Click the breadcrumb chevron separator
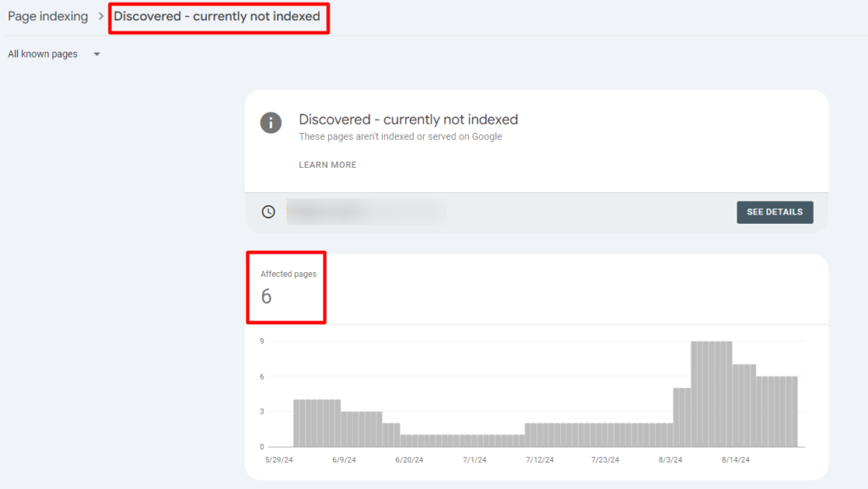Viewport: 868px width, 489px height. (x=101, y=17)
